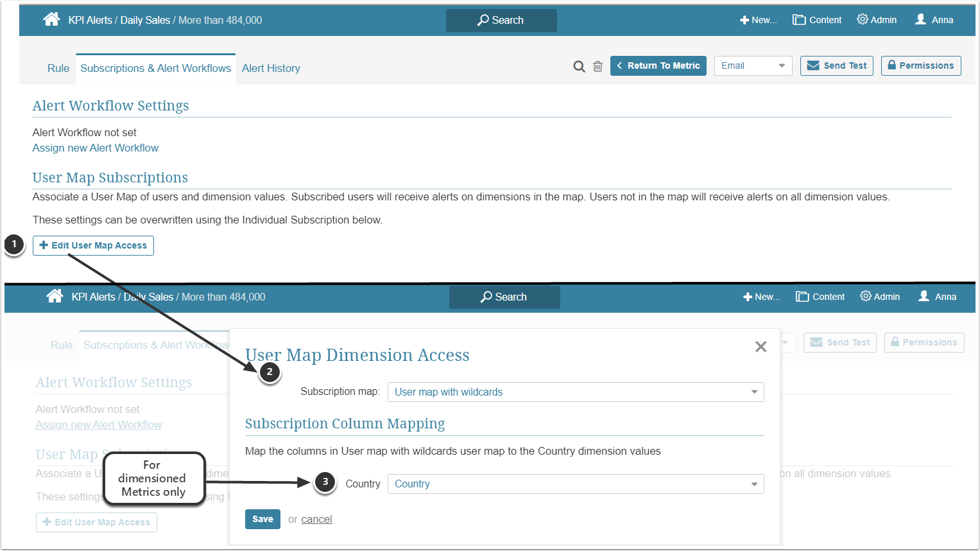Image resolution: width=980 pixels, height=551 pixels.
Task: Click the undimmed Assign new Alert Workflow link
Action: [x=96, y=148]
